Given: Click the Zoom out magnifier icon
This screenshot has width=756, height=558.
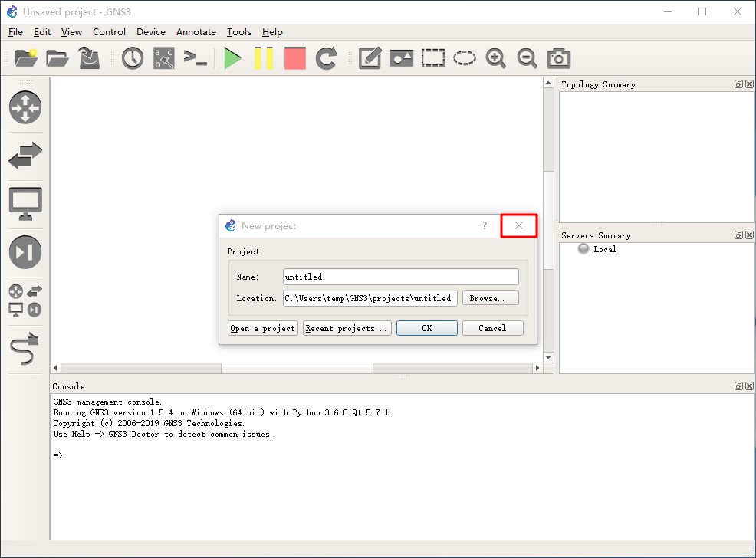Looking at the screenshot, I should [527, 57].
